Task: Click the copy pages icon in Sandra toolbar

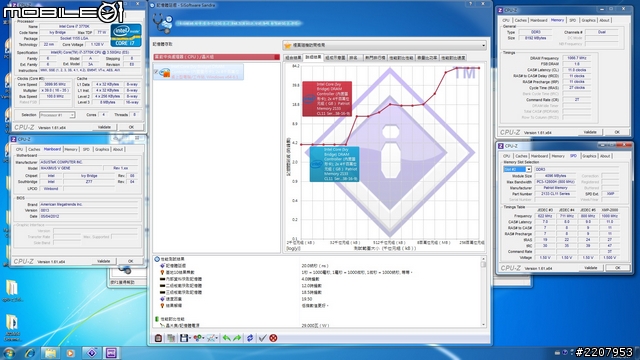Action: pyautogui.click(x=171, y=338)
